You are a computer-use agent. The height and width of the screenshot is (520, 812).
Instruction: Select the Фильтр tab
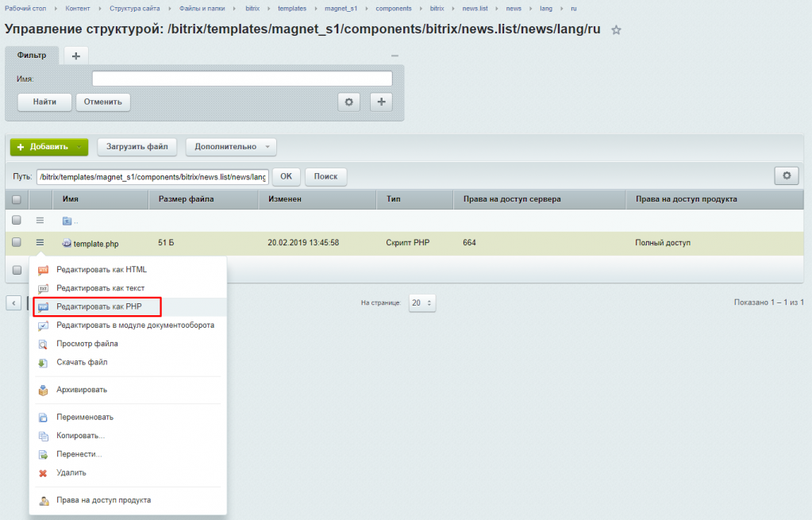[x=32, y=56]
